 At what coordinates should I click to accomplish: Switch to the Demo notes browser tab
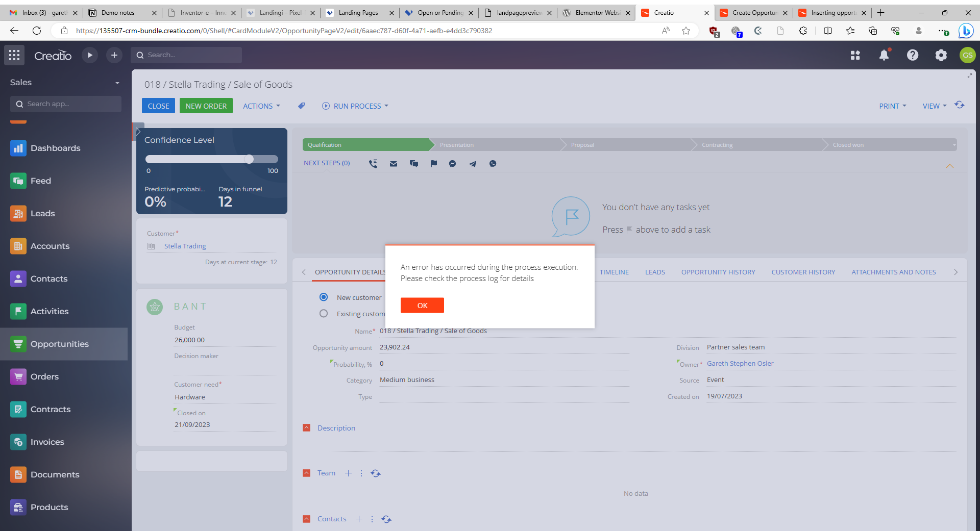[x=122, y=13]
